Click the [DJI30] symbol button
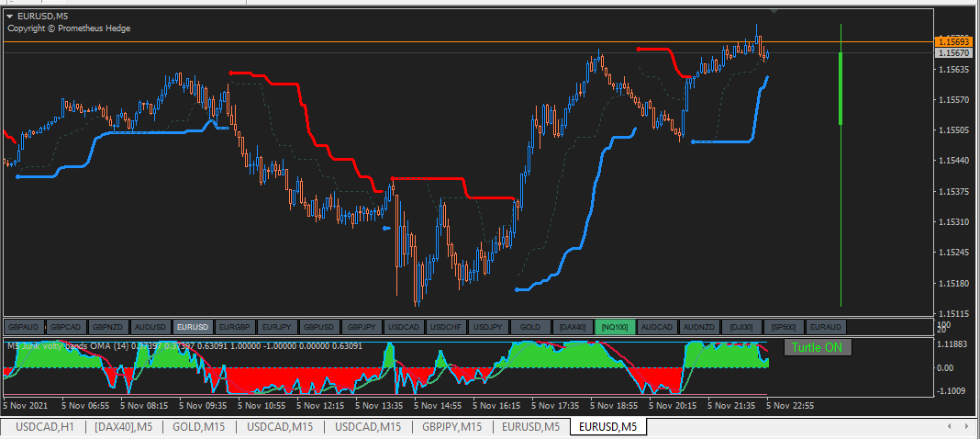Screen dimensions: 980x439 pyautogui.click(x=741, y=327)
